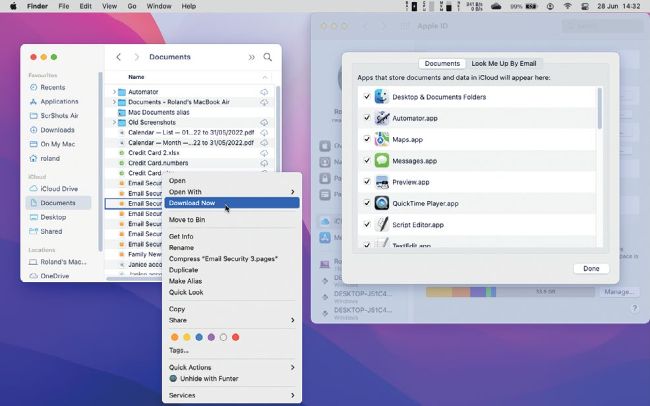This screenshot has width=650, height=406.
Task: Open the Share submenu
Action: point(232,320)
